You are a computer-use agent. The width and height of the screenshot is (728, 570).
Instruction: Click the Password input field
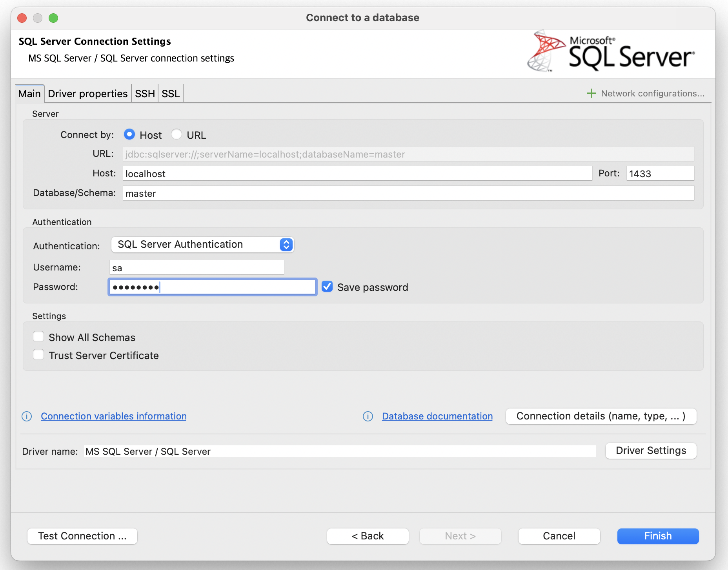(213, 287)
